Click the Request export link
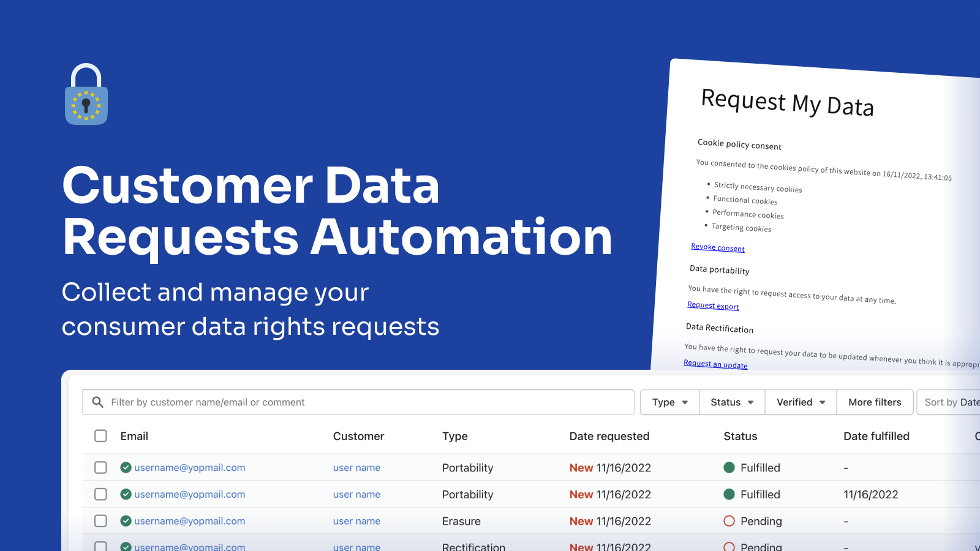 pyautogui.click(x=712, y=305)
